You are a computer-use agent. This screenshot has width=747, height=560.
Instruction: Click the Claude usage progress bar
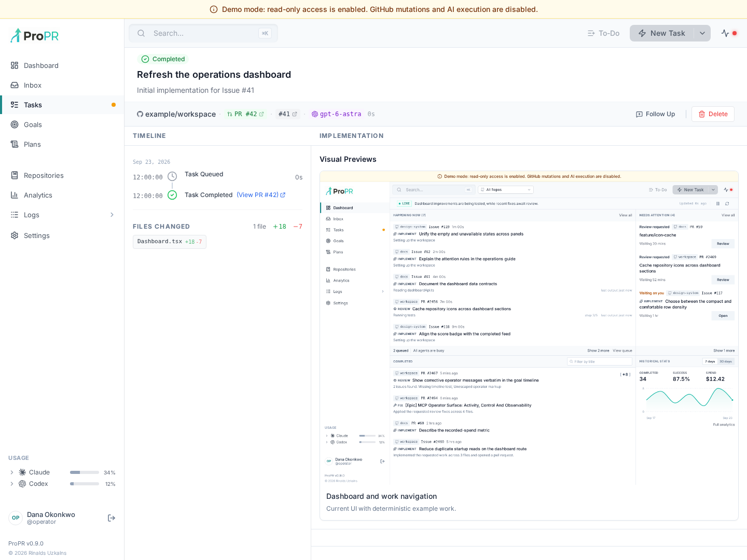tap(85, 472)
